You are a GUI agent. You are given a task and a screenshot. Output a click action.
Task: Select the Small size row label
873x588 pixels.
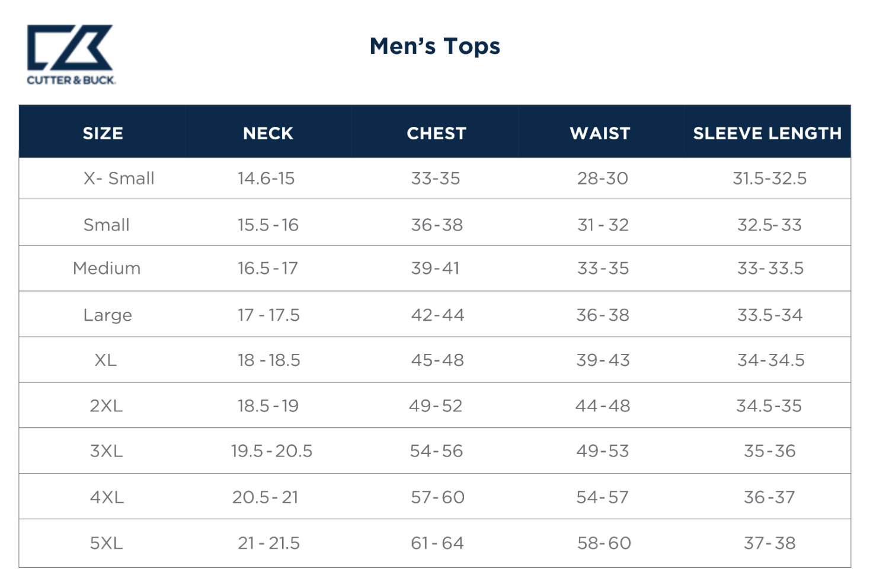click(107, 225)
